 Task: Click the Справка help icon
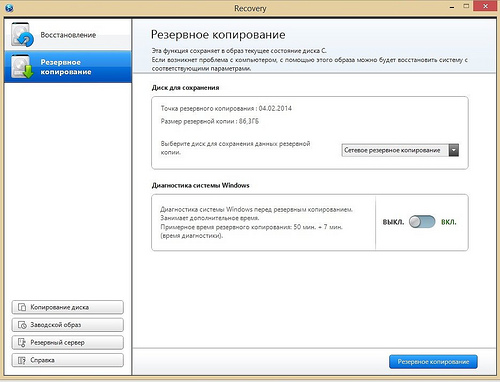[22, 360]
